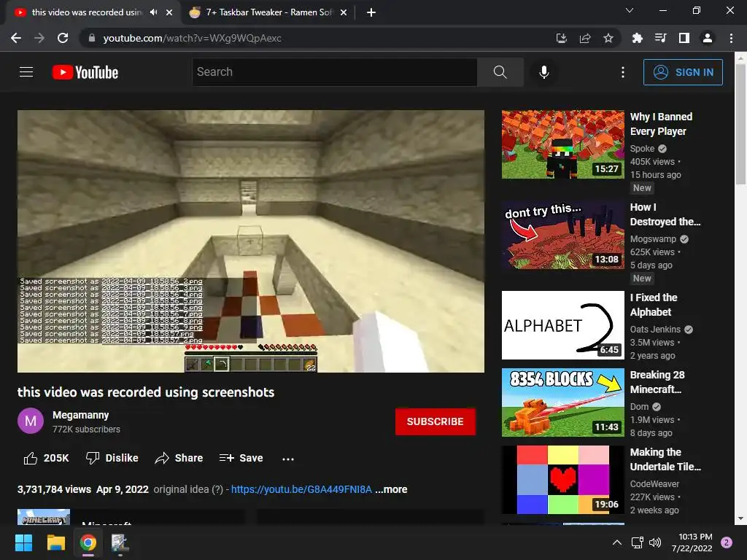Click the video title text

tap(146, 392)
